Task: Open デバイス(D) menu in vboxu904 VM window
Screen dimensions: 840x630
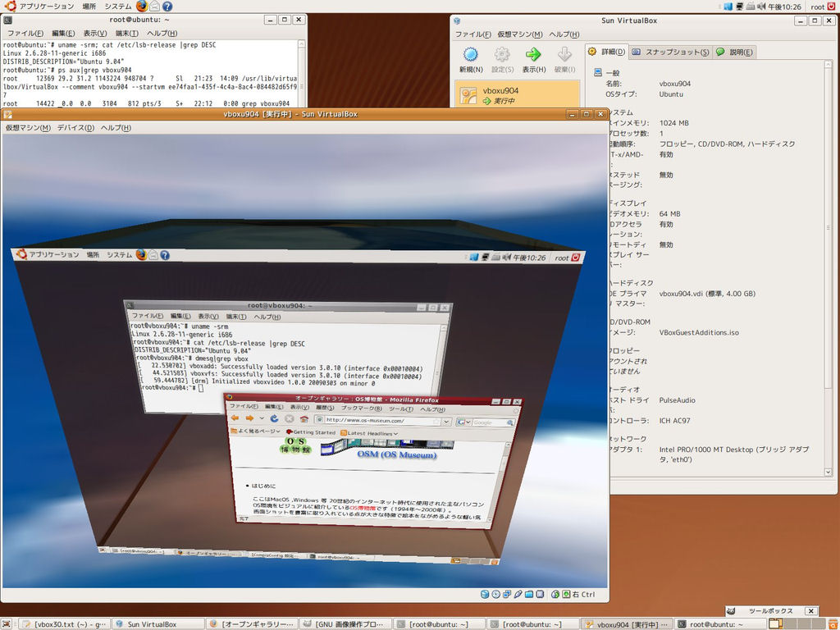Action: pyautogui.click(x=75, y=127)
